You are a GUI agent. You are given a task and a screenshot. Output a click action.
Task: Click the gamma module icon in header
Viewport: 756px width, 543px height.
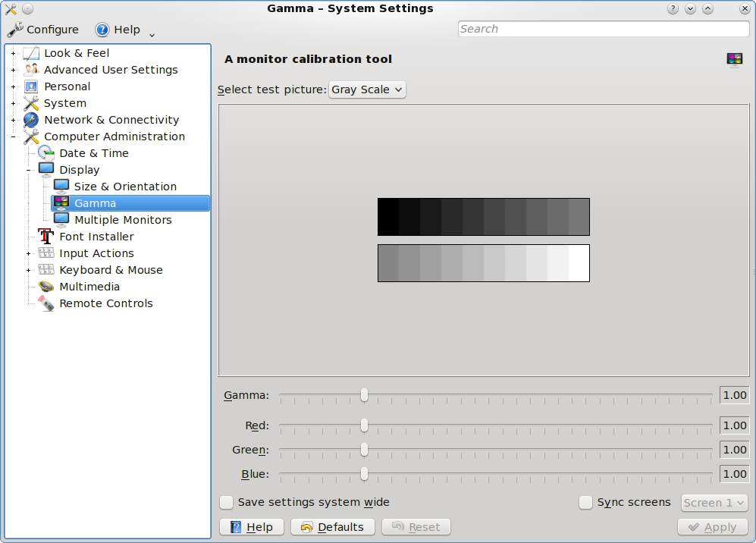(x=735, y=59)
